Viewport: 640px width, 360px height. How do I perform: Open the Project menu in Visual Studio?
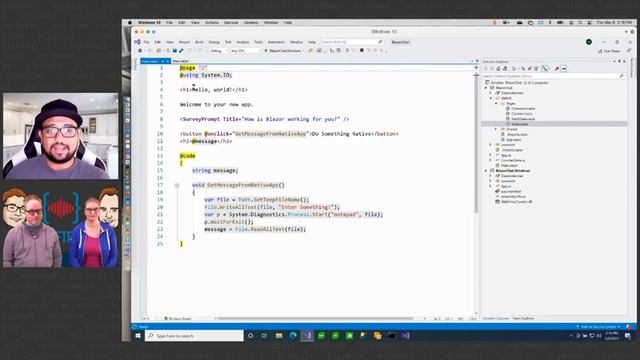coord(184,42)
